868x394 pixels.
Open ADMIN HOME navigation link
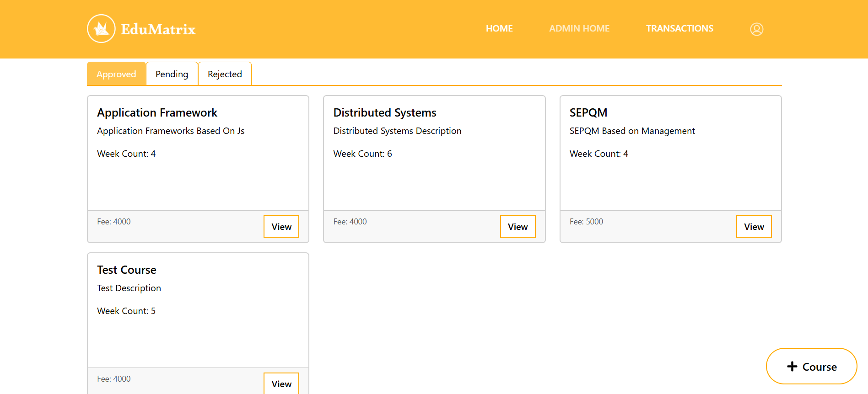579,28
